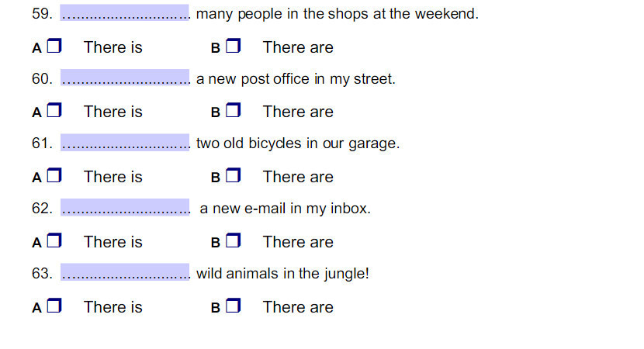Viewport: 644px width, 349px height.
Task: Click the blank field of question 60
Action: [125, 78]
